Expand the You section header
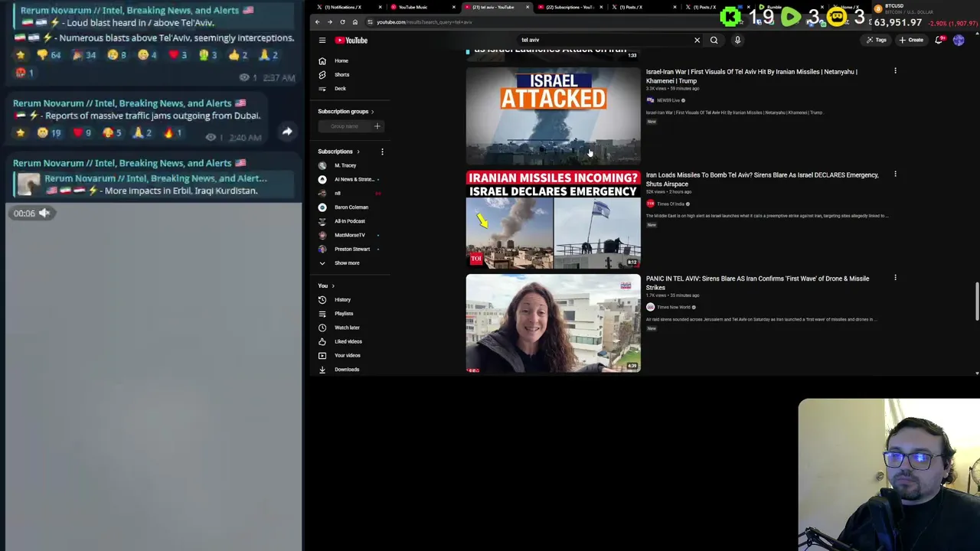The image size is (980, 551). coord(326,285)
